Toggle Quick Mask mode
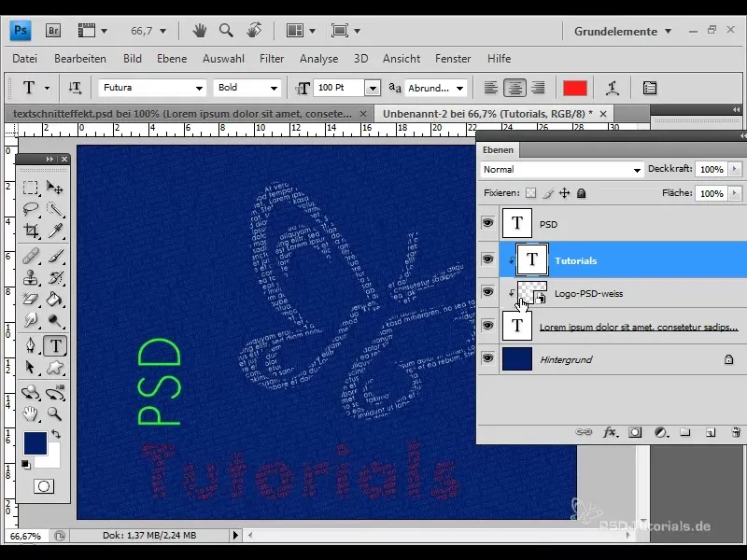Screen dimensions: 747x560 [x=44, y=486]
